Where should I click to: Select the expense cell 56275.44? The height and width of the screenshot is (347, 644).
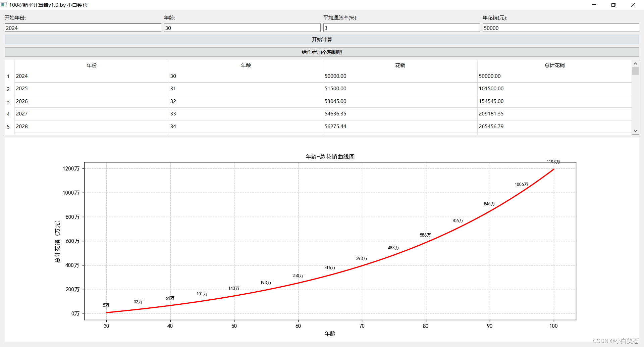pyautogui.click(x=400, y=127)
